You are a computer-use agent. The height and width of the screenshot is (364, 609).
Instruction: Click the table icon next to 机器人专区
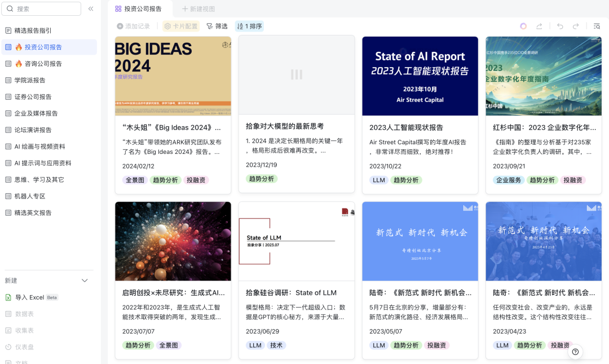click(x=8, y=196)
